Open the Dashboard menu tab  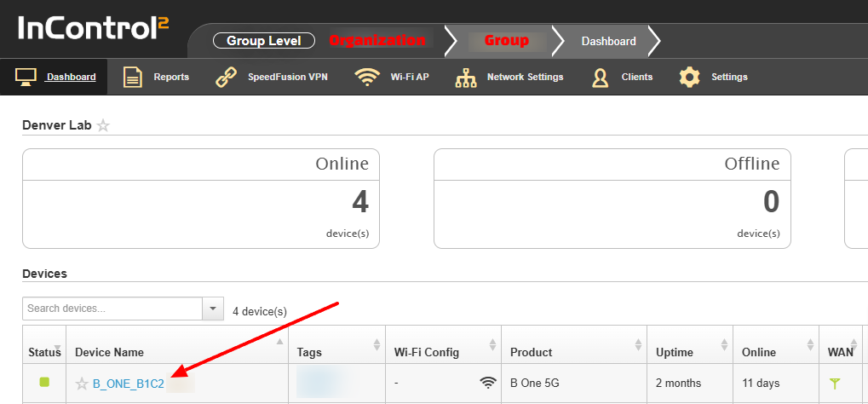[x=55, y=77]
